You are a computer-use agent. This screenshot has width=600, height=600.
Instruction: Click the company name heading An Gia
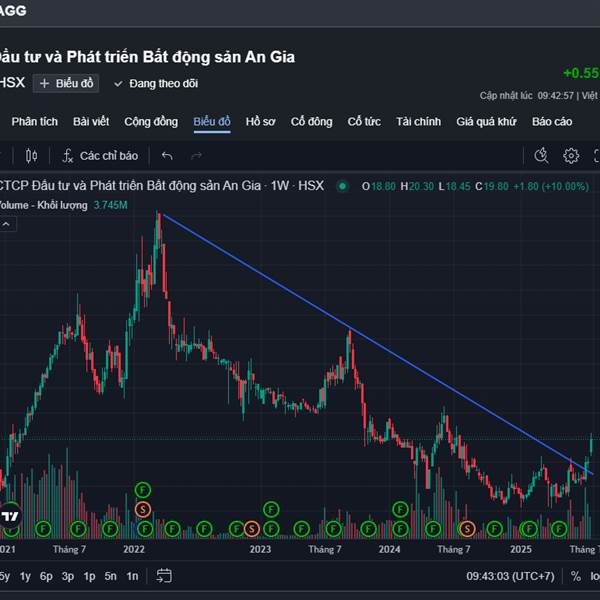click(x=147, y=57)
